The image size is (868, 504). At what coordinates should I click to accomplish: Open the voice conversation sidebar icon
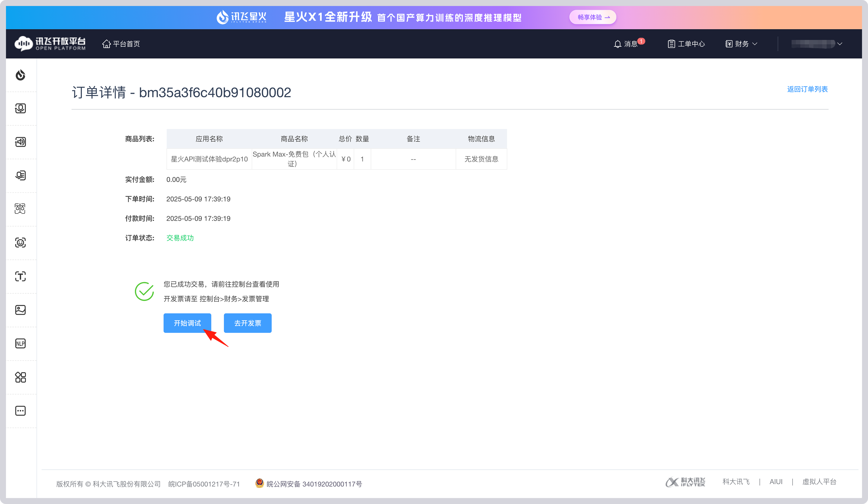[x=21, y=175]
